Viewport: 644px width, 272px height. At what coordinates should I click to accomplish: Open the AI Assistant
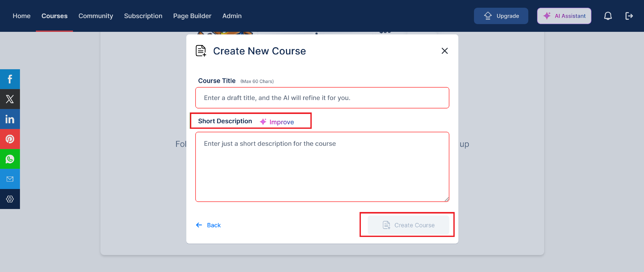click(x=564, y=16)
